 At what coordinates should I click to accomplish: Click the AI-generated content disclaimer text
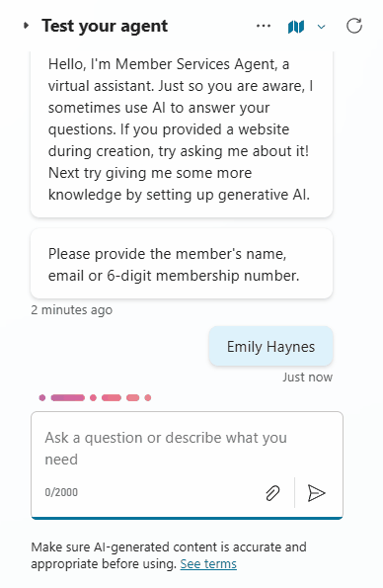[169, 555]
